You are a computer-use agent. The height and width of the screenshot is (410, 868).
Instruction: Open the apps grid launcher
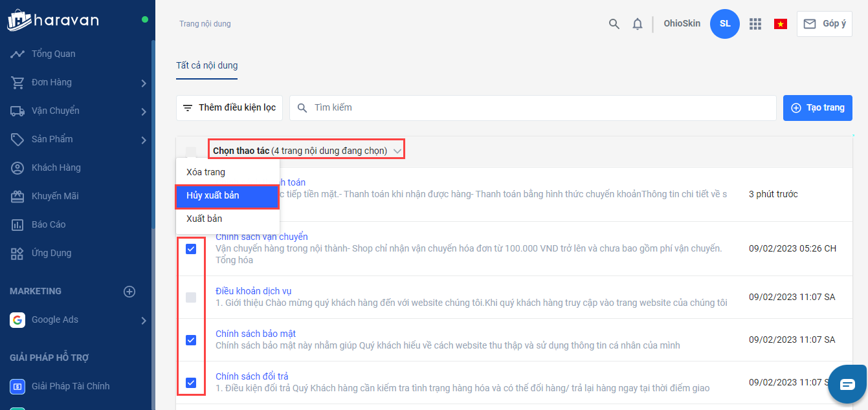pos(755,24)
